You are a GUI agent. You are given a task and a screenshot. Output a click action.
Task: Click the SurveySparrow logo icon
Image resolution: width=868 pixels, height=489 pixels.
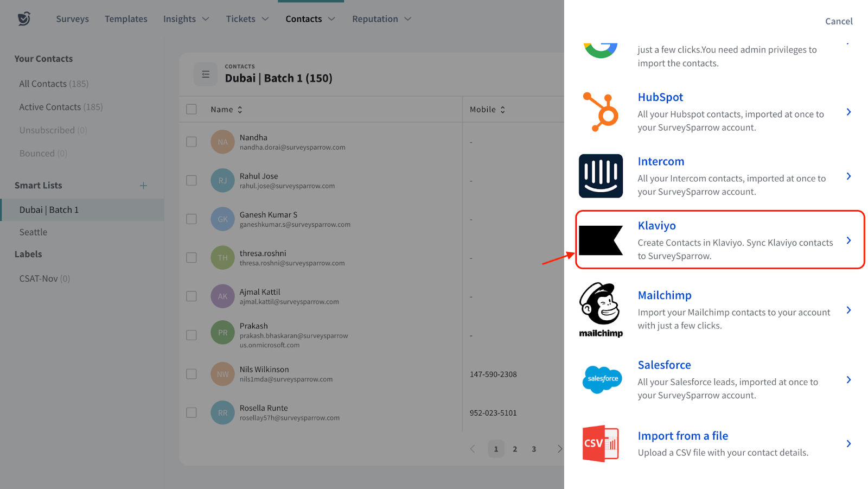[24, 19]
